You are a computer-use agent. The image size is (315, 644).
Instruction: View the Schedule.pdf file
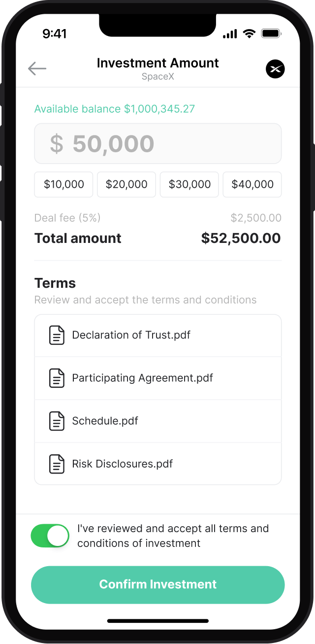coord(105,421)
